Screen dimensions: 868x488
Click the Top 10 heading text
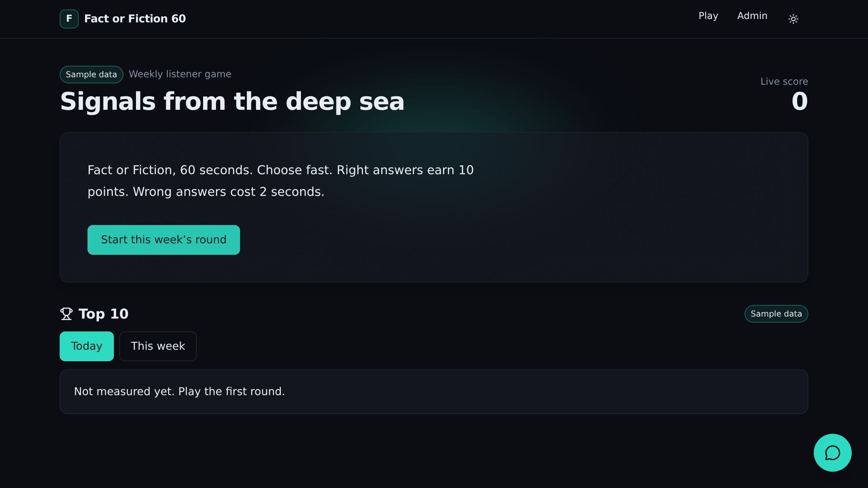click(103, 314)
